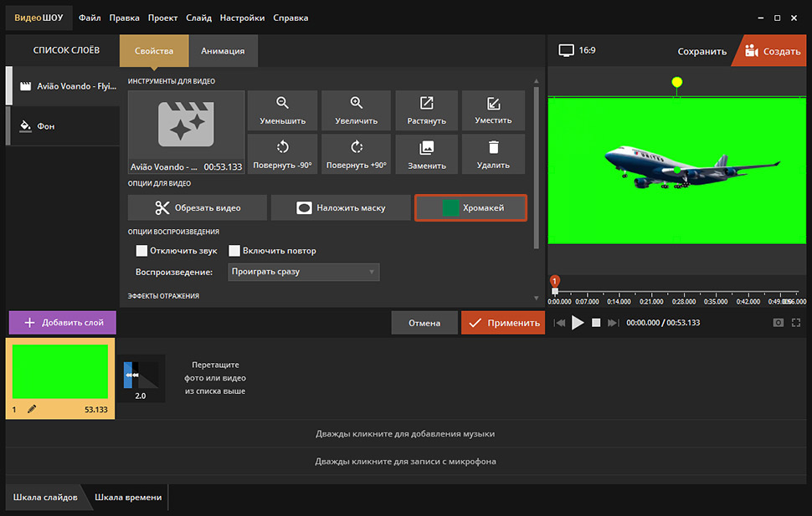
Task: Enable the Включить повтор checkbox
Action: (235, 251)
